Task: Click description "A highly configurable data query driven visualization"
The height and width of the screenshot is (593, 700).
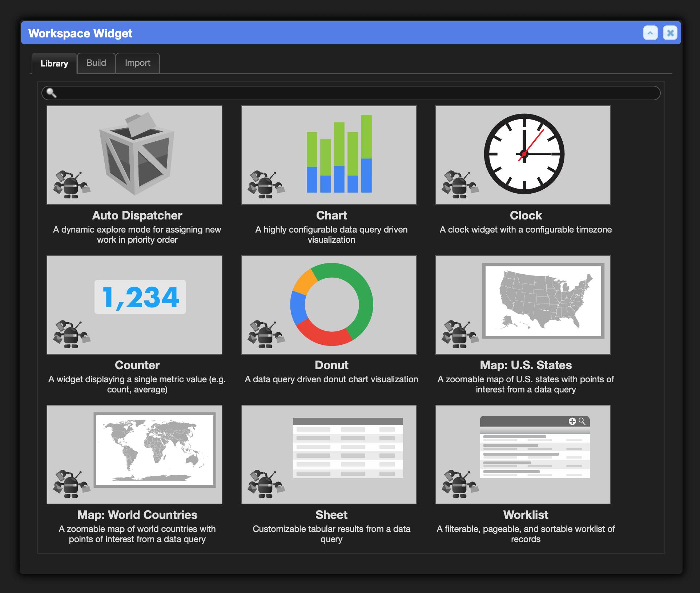Action: [331, 235]
